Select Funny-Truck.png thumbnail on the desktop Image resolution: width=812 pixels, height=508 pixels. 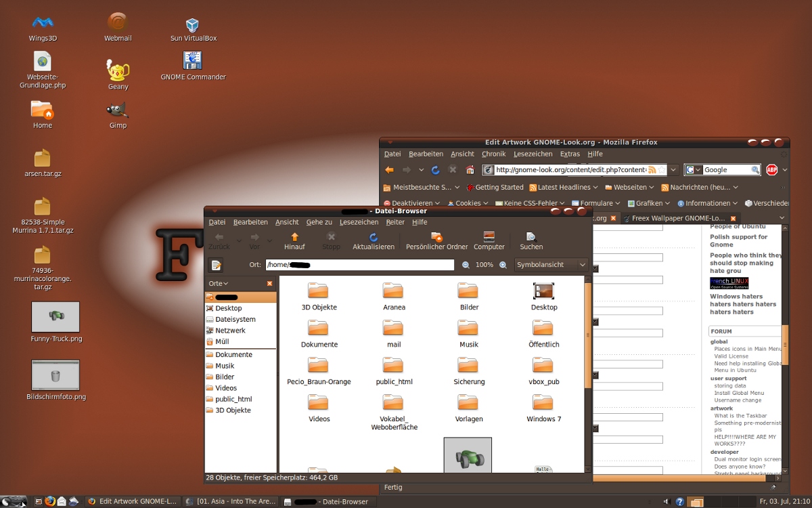pyautogui.click(x=55, y=317)
